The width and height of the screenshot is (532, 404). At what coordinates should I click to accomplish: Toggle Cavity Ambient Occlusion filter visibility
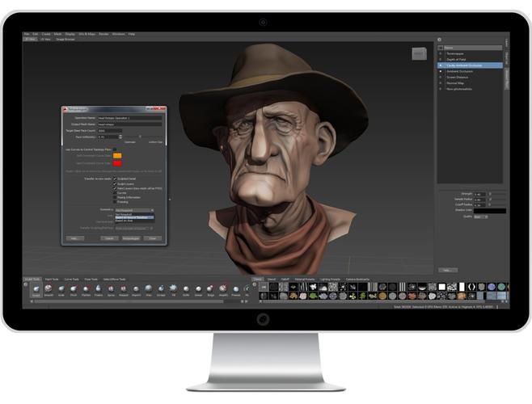point(441,65)
